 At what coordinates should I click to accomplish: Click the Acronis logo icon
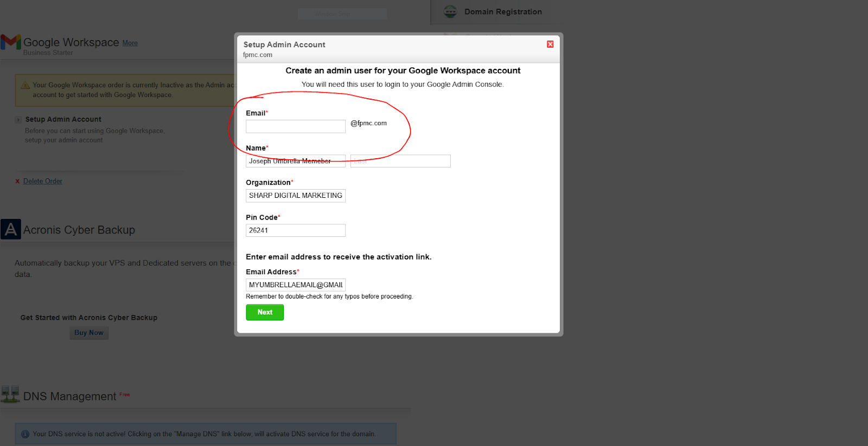pos(11,229)
